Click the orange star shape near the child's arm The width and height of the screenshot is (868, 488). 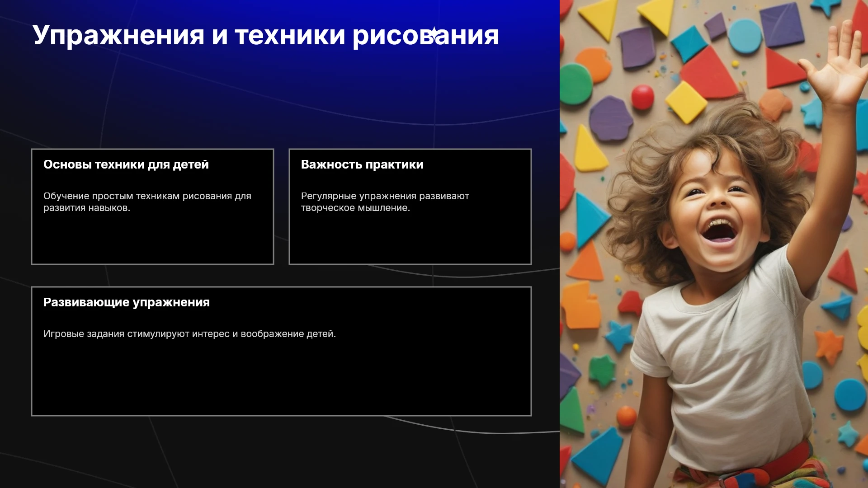(828, 346)
